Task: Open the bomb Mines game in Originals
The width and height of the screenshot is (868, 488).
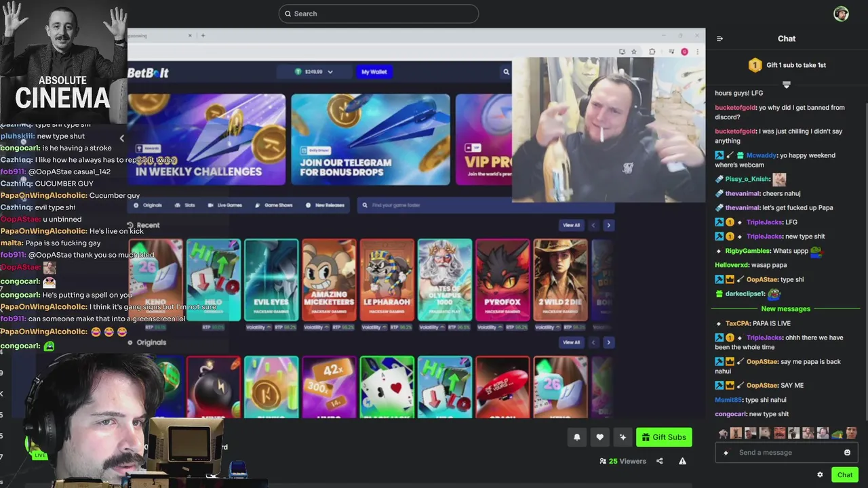Action: point(213,387)
